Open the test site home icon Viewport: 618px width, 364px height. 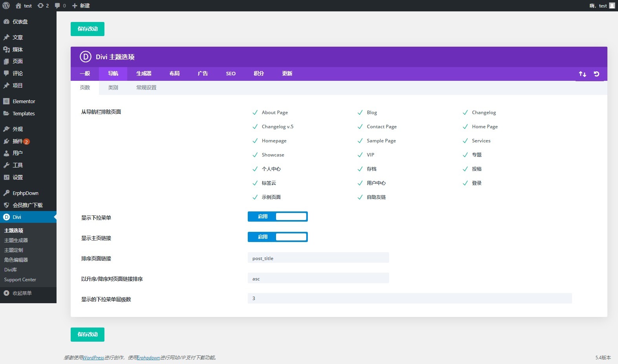(x=18, y=5)
